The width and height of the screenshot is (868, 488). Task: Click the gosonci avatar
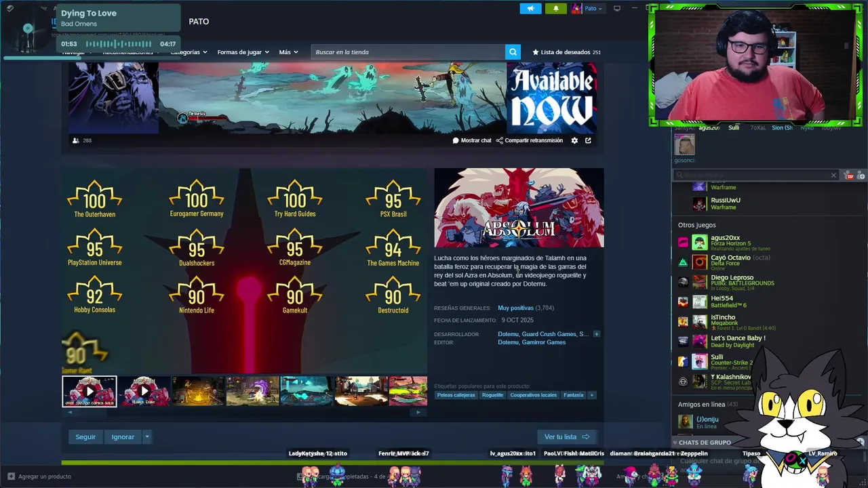pyautogui.click(x=684, y=144)
